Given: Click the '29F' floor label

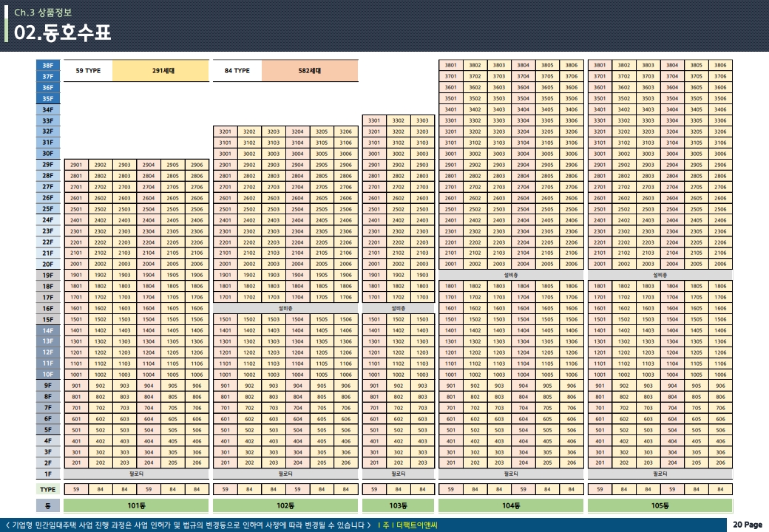Looking at the screenshot, I should point(48,165).
